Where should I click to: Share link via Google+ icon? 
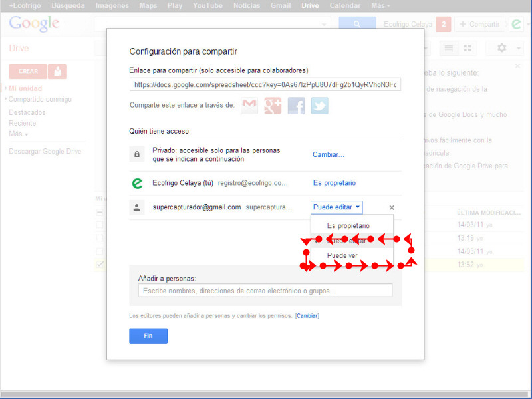tap(273, 106)
